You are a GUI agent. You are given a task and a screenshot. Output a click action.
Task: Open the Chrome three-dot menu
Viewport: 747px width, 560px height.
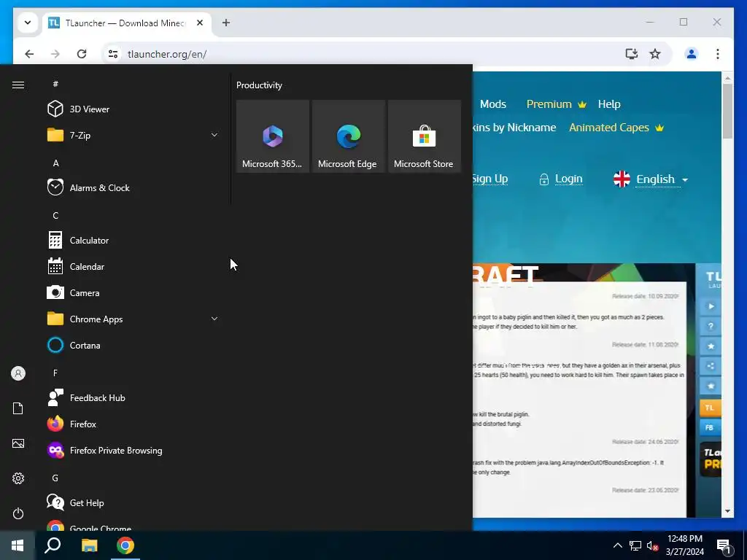click(718, 54)
